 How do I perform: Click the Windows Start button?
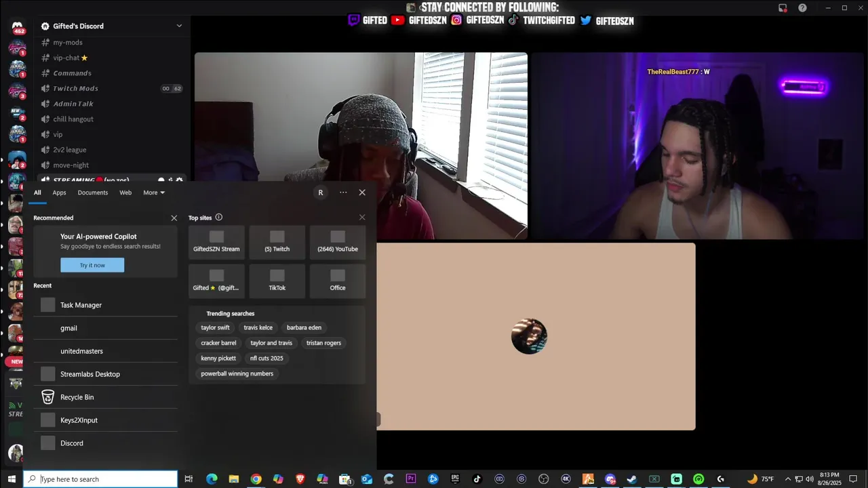point(12,479)
